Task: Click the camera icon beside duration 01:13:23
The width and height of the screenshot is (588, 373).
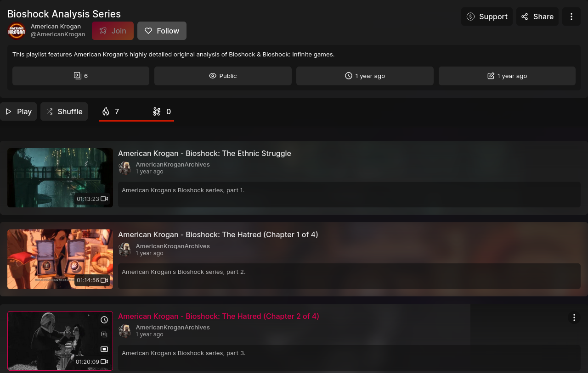Action: 104,199
